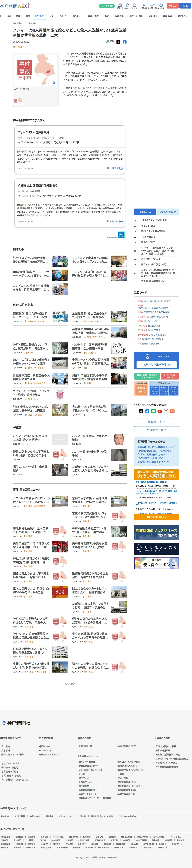Open the 介護福祉士 住宅型有料/夜勤あり job link

click(x=38, y=186)
